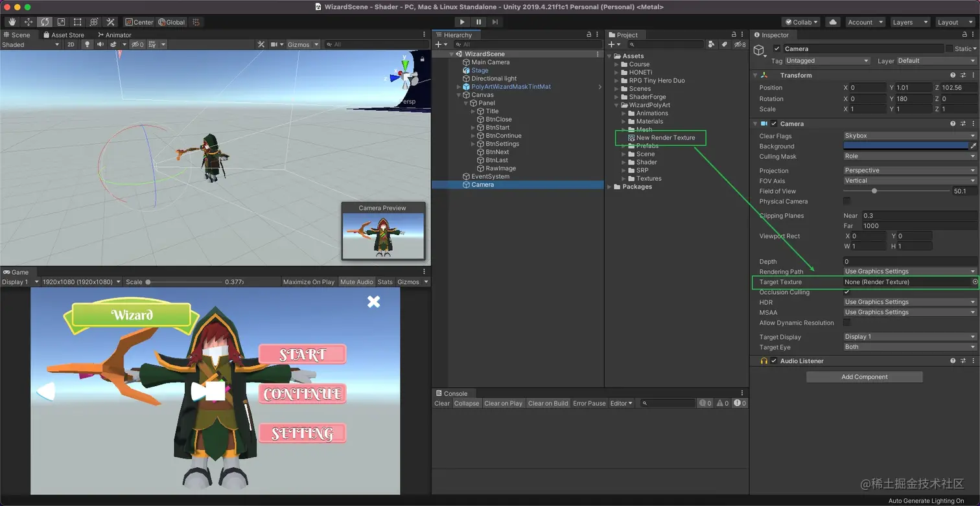
Task: Select the Rotate tool
Action: pyautogui.click(x=45, y=22)
